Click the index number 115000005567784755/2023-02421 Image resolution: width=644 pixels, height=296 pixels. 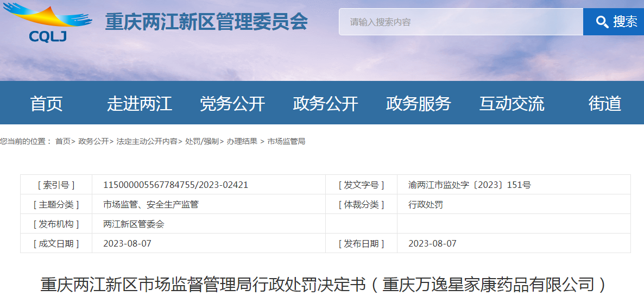point(175,185)
